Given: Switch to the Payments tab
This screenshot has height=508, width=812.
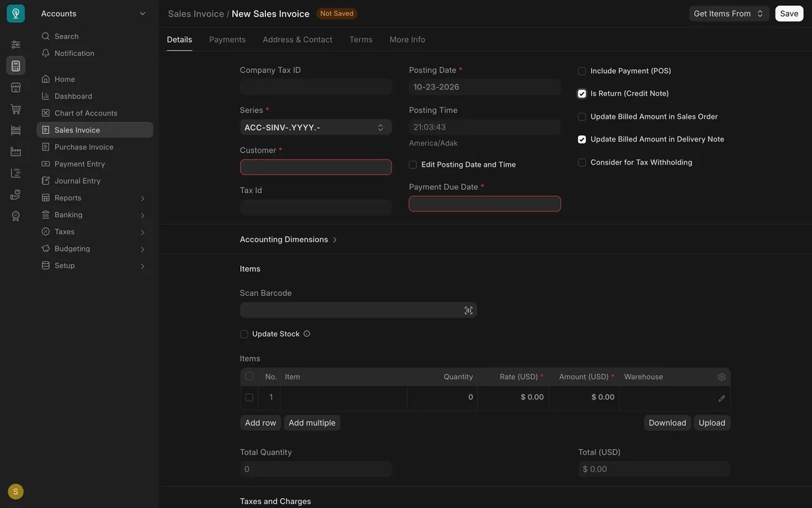Looking at the screenshot, I should tap(227, 39).
